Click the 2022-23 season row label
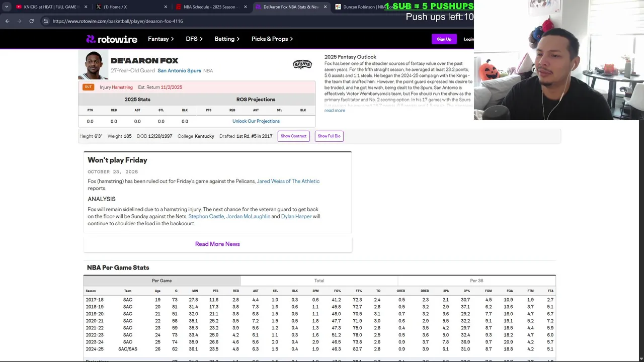 point(95,335)
